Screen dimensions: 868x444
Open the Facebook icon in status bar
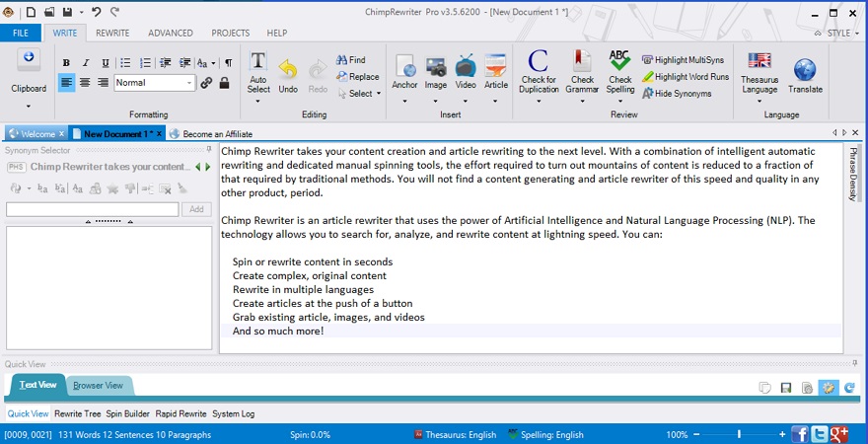(799, 434)
